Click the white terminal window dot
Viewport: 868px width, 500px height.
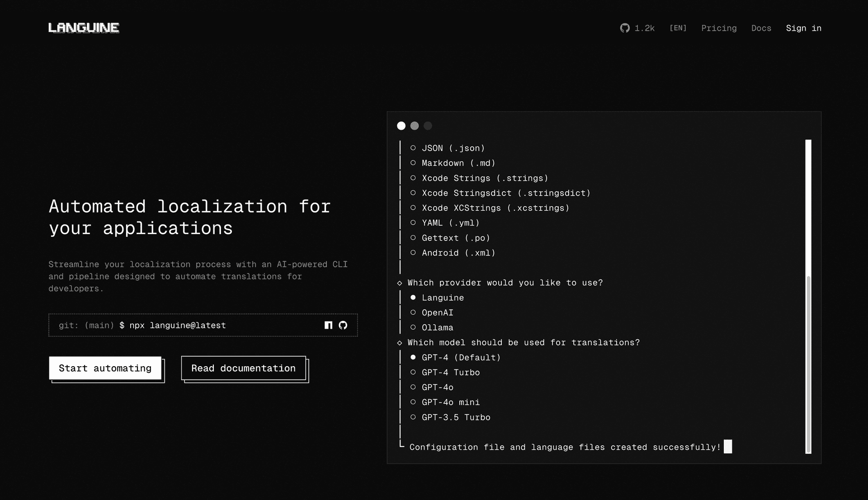click(401, 126)
